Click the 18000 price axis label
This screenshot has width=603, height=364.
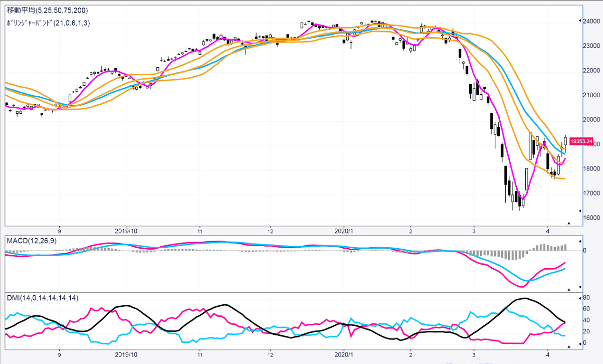[592, 168]
